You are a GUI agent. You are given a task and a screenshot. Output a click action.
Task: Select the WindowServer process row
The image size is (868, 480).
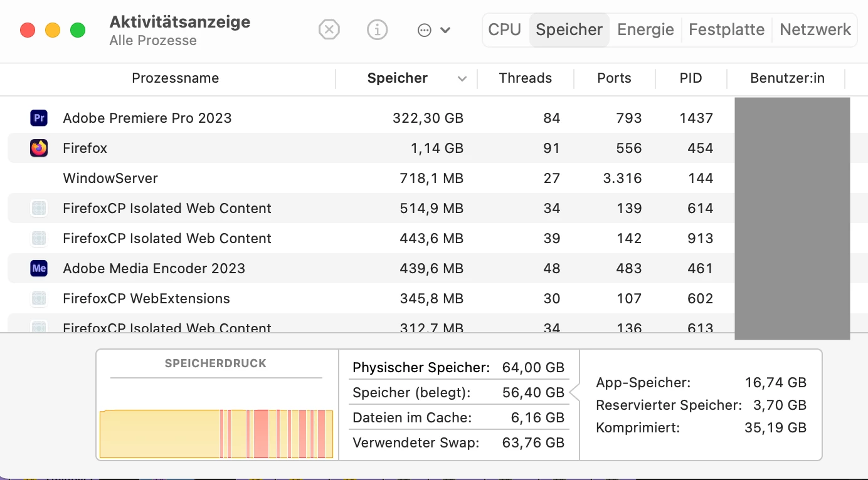pyautogui.click(x=251, y=178)
